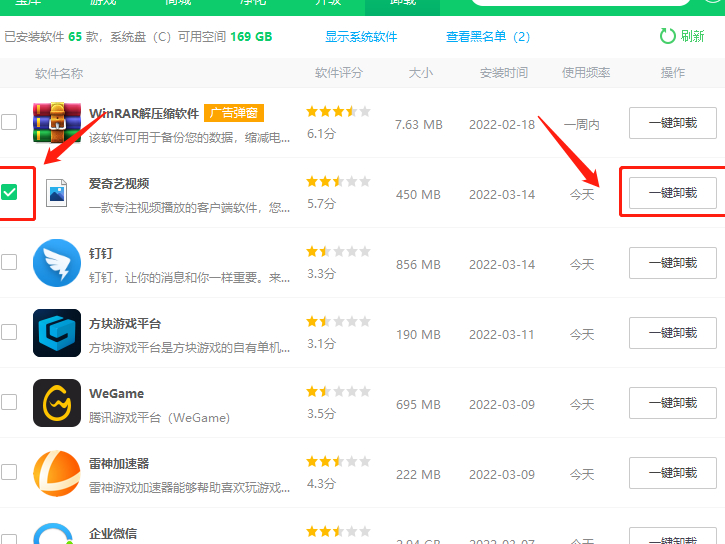The height and width of the screenshot is (544, 725).
Task: Click the 雷神加速器 orange icon
Action: tap(57, 473)
